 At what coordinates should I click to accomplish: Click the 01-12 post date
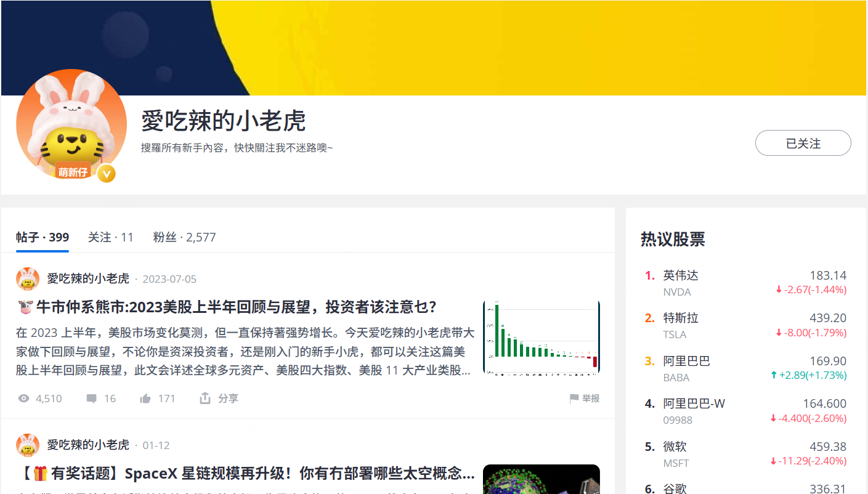tap(156, 445)
